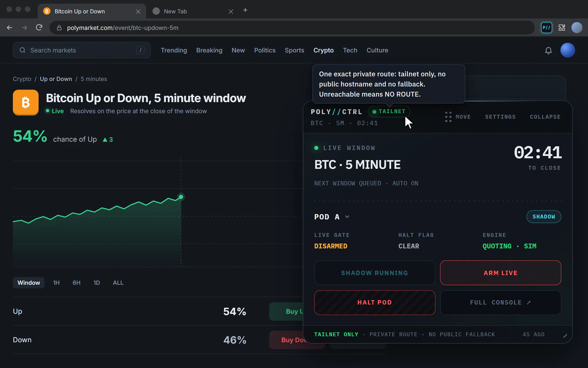The image size is (588, 368).
Task: Click the Buy Up button
Action: (286, 311)
